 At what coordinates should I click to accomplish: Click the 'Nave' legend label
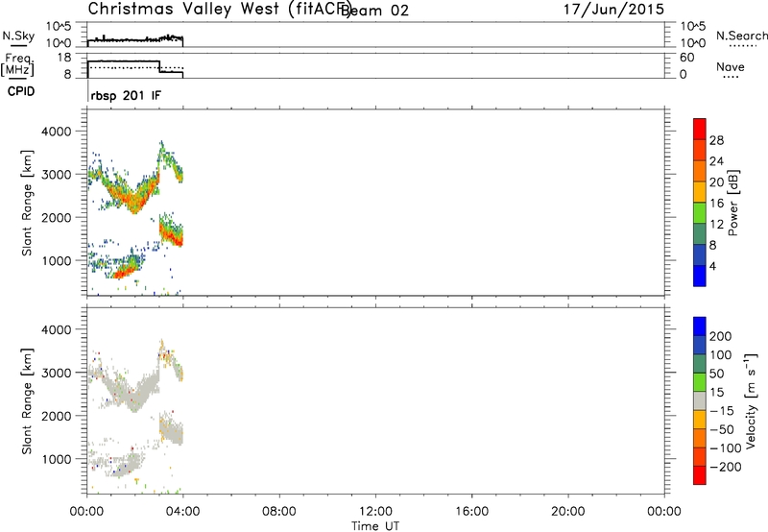tap(731, 67)
